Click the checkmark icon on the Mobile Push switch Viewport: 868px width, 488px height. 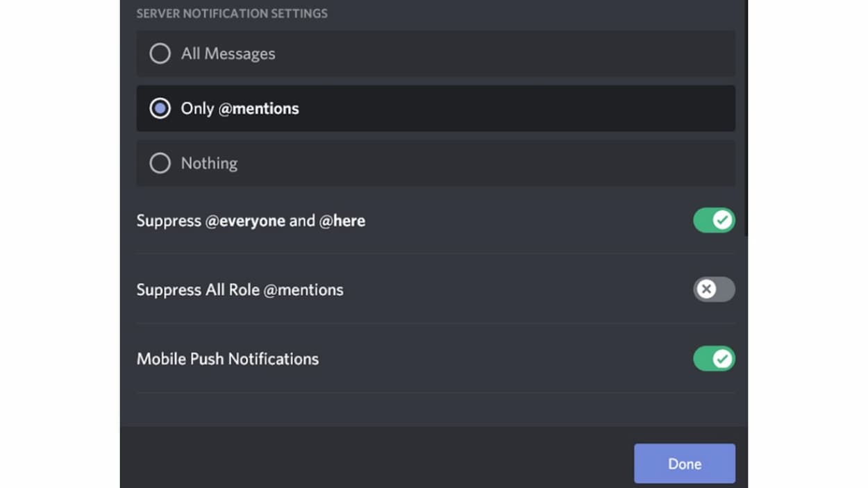(x=722, y=359)
